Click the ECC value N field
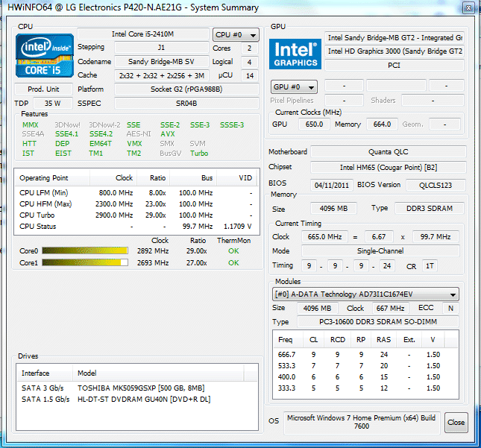 [x=450, y=308]
